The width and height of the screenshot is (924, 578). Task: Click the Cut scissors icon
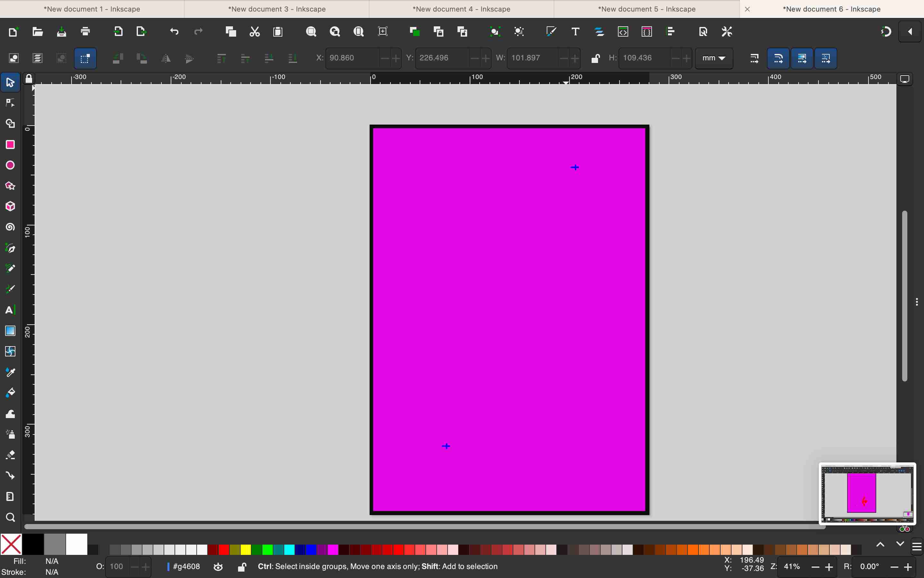[254, 31]
